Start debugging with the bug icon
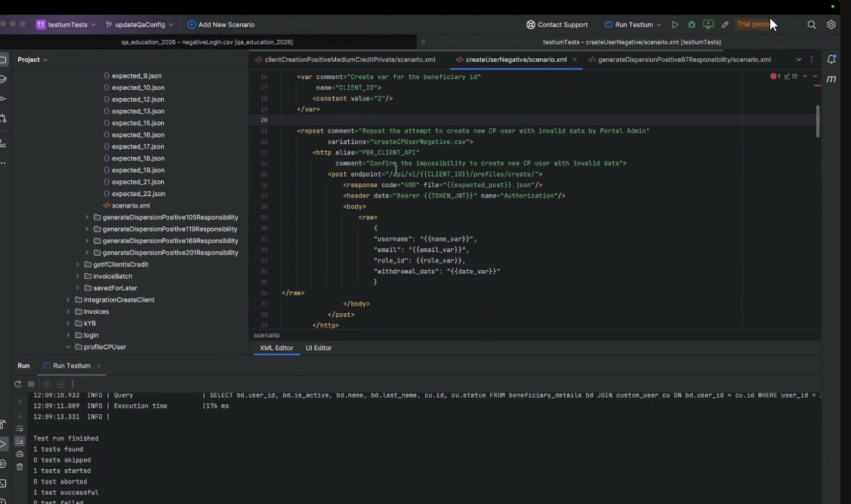This screenshot has width=851, height=504. (692, 24)
